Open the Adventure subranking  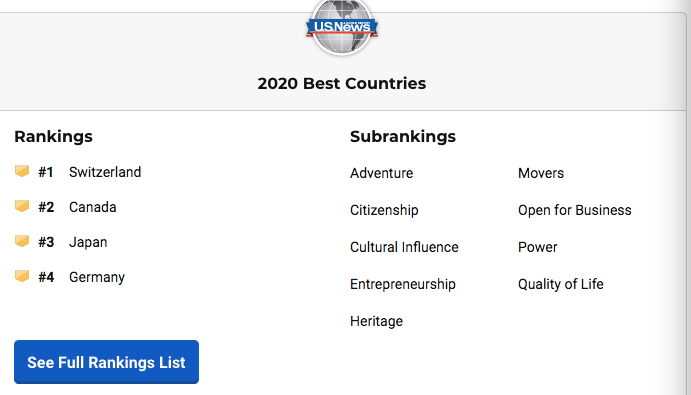click(382, 173)
